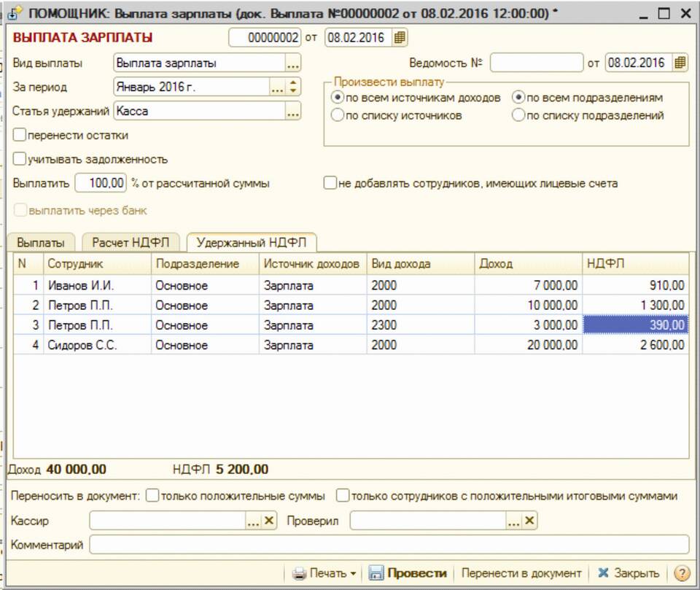This screenshot has height=590, width=700.
Task: Expand the Печать dropdown arrow
Action: pyautogui.click(x=353, y=573)
